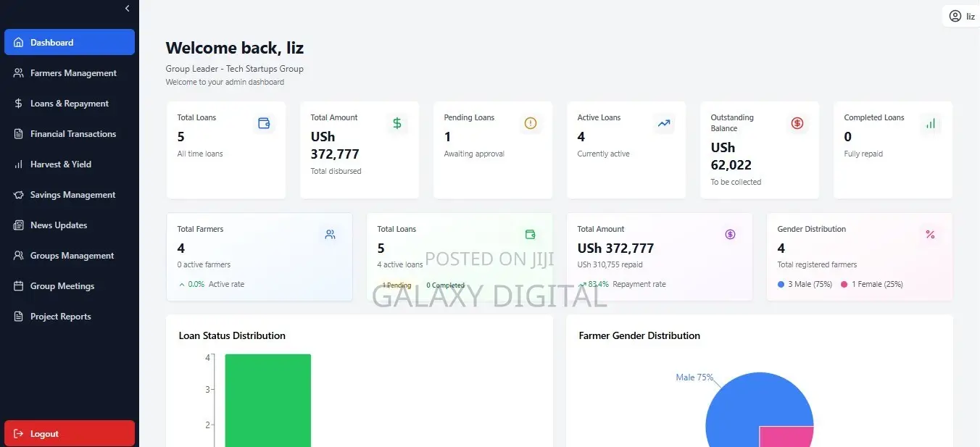Click the pink dot for 1 Female (25%)

tap(844, 285)
